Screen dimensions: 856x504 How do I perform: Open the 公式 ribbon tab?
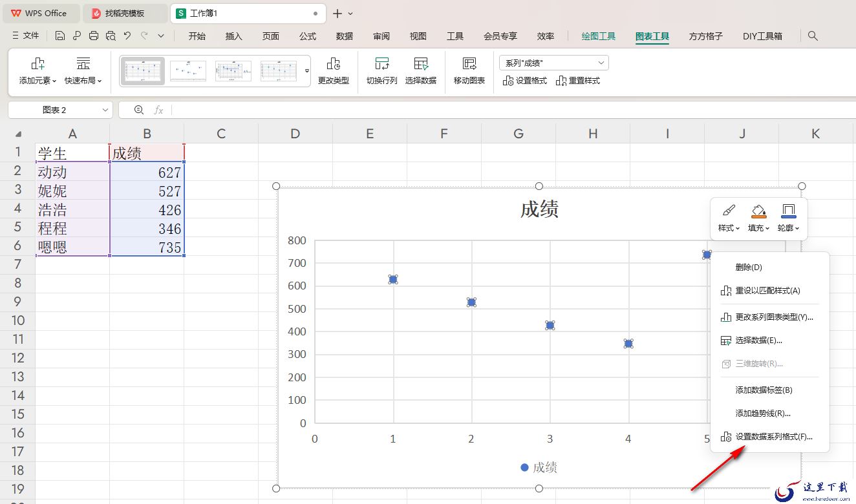(x=308, y=36)
